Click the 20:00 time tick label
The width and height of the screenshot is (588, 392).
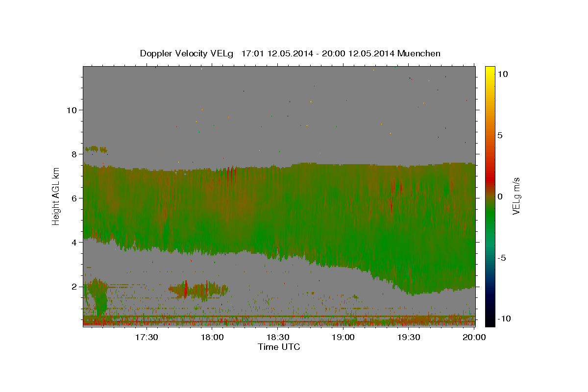click(x=474, y=337)
